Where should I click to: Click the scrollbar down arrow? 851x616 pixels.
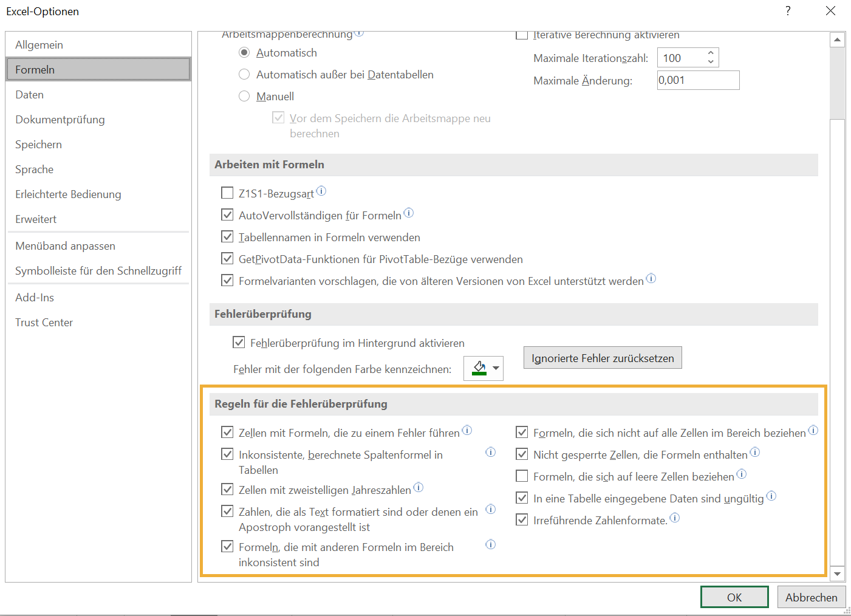tap(838, 573)
